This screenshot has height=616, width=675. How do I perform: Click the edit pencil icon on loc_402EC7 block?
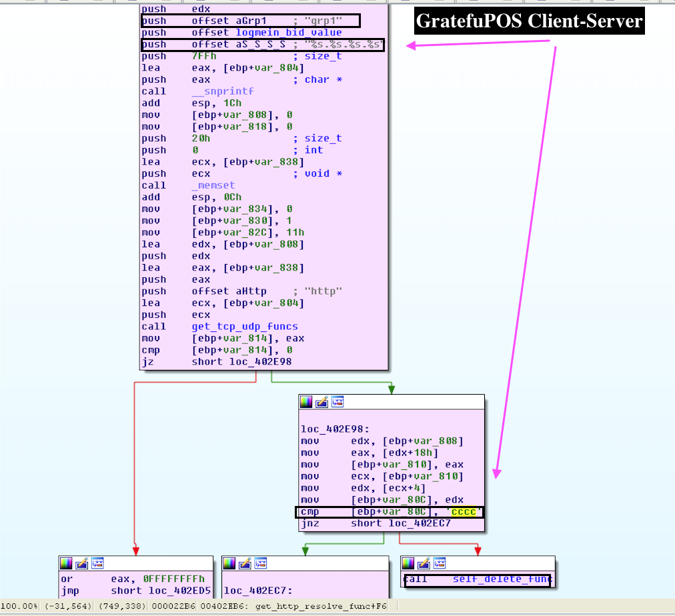tap(245, 563)
